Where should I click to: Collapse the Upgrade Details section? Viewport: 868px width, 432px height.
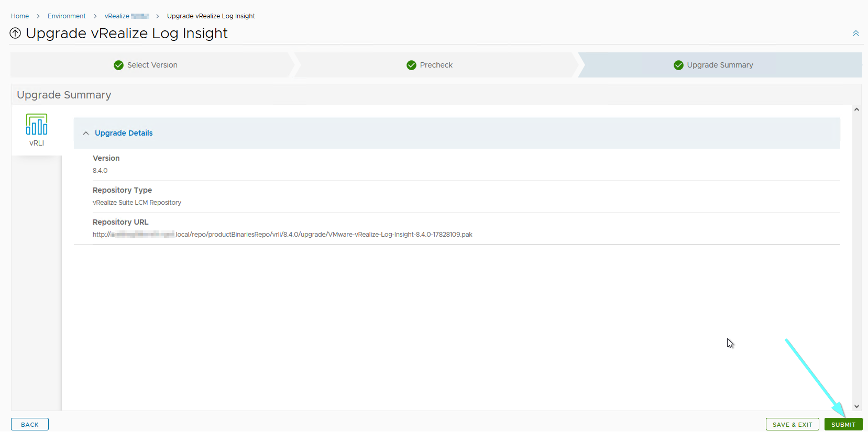point(86,133)
